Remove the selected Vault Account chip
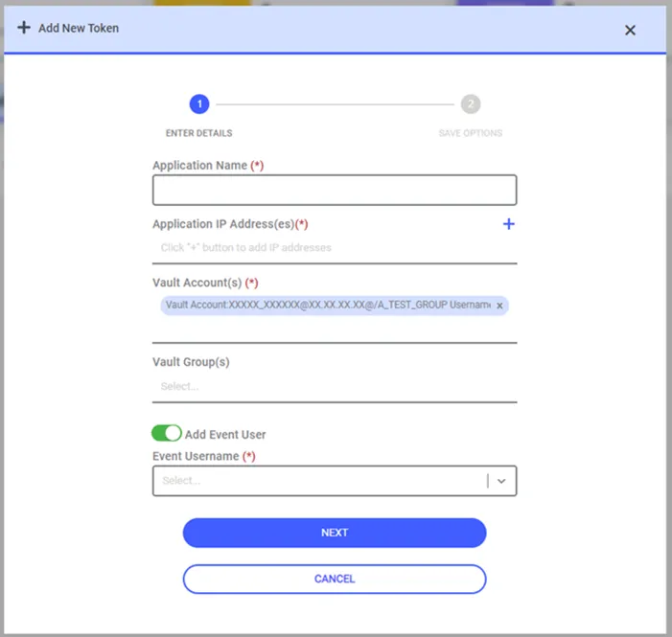Image resolution: width=672 pixels, height=637 pixels. pyautogui.click(x=499, y=306)
